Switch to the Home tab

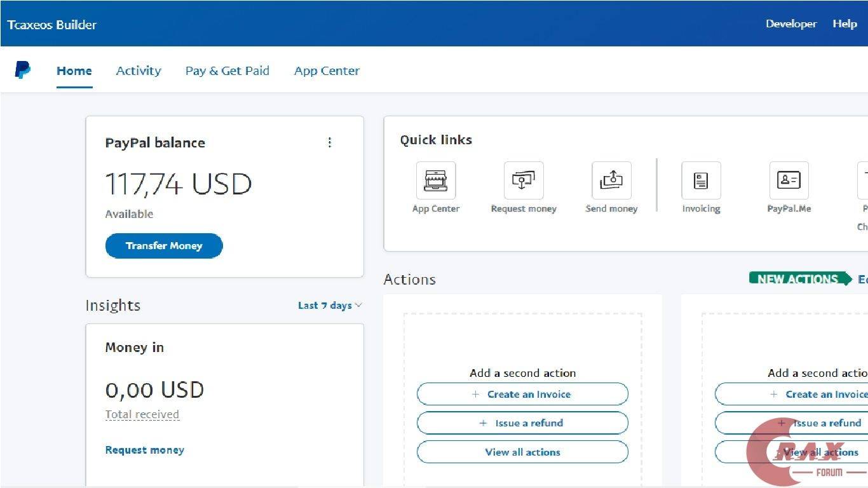tap(74, 71)
